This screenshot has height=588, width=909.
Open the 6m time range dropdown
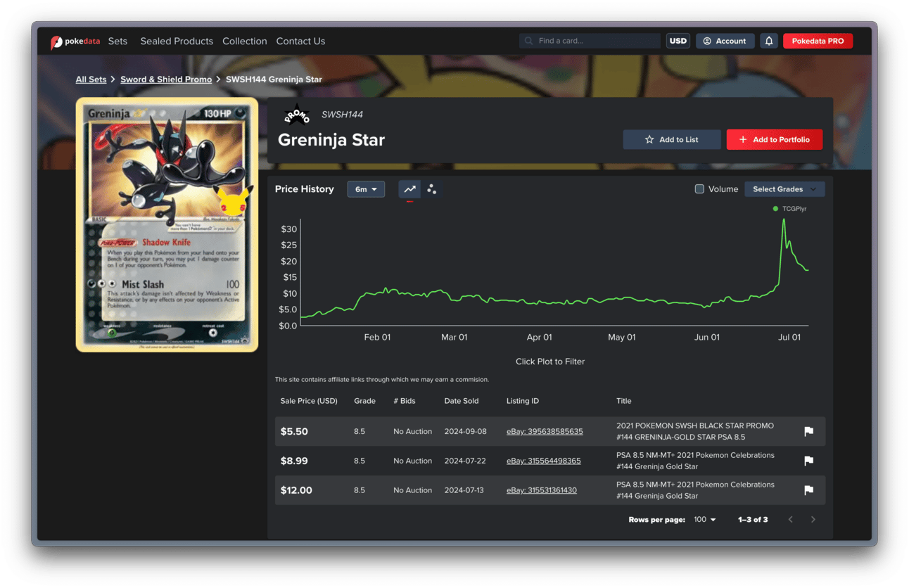coord(366,189)
